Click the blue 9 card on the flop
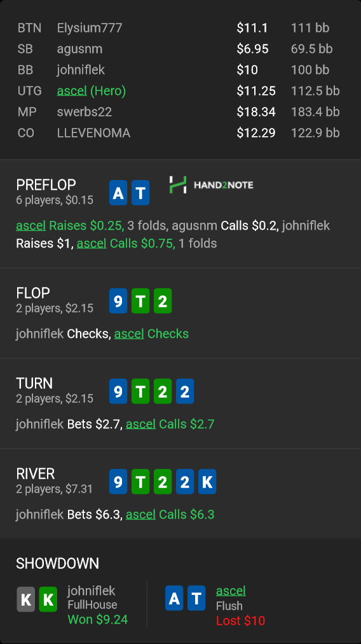 pos(118,301)
